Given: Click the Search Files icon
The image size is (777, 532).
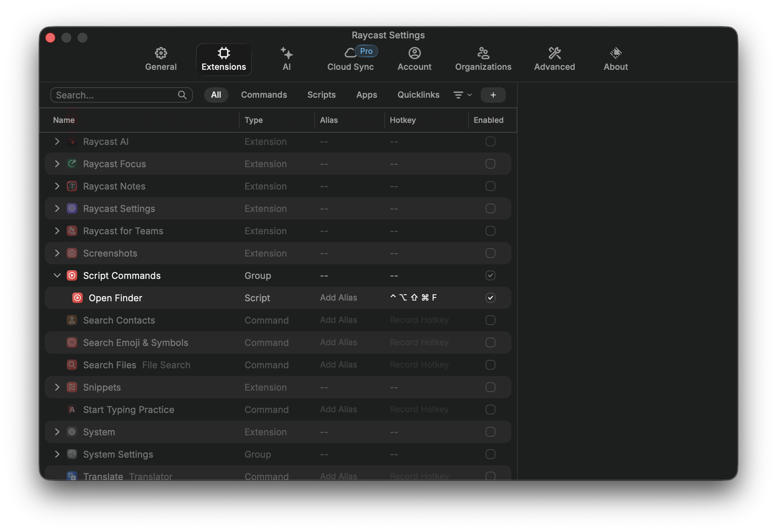Looking at the screenshot, I should coord(72,365).
